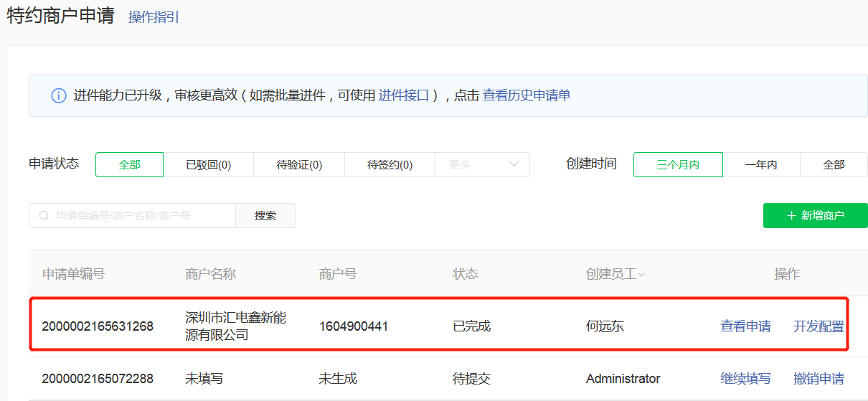Viewport: 868px width, 401px height.
Task: Expand the 创建员工 column filter arrow
Action: 641,275
